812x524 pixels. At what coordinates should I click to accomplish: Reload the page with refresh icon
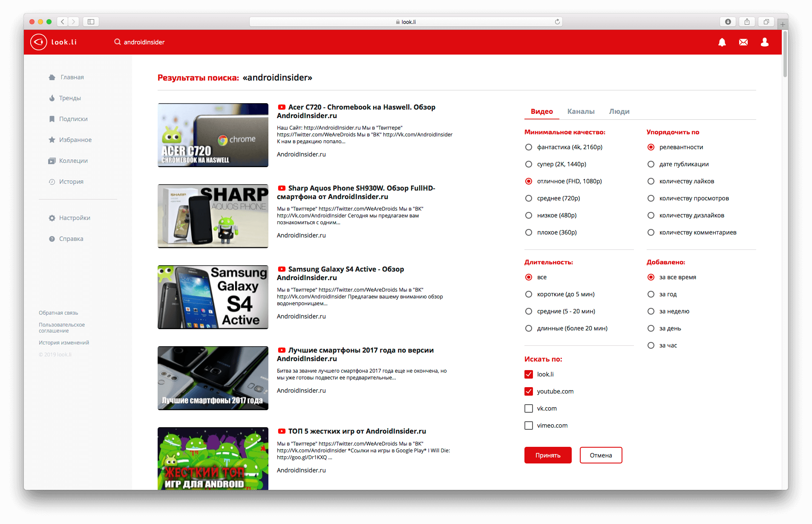557,22
